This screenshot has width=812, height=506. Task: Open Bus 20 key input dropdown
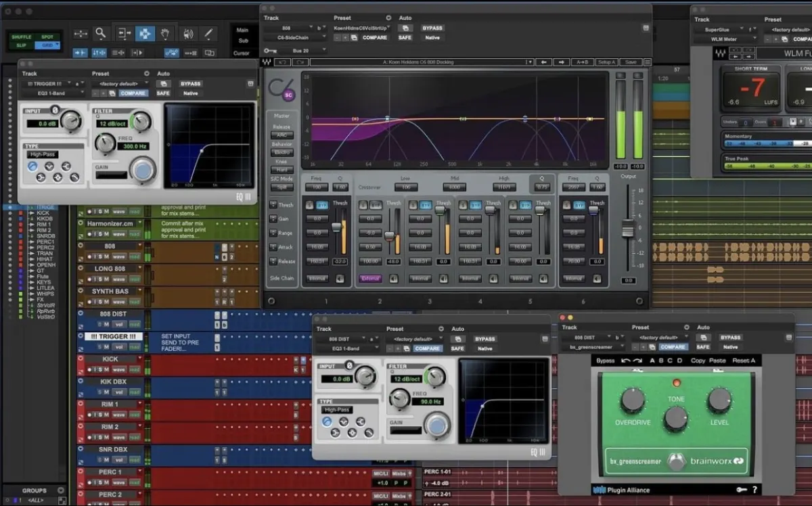point(302,50)
